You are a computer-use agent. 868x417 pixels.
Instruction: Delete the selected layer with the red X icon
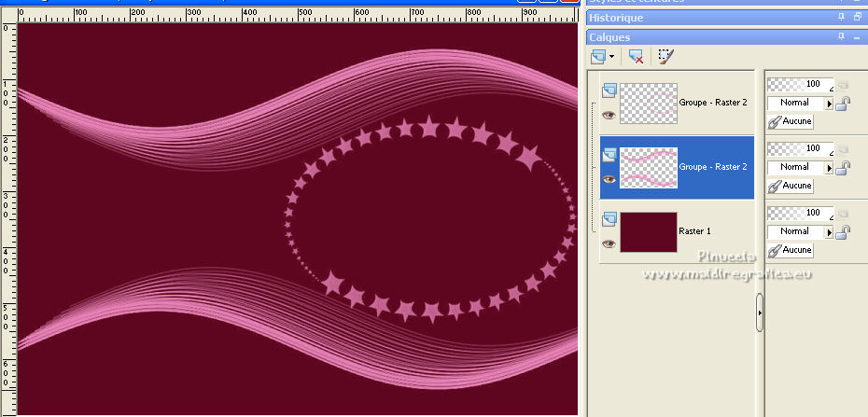[637, 56]
